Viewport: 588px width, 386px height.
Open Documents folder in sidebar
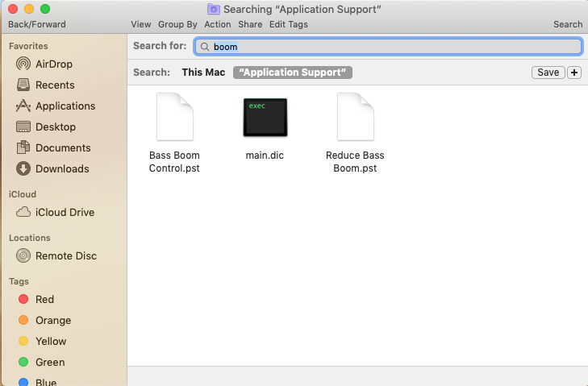62,147
